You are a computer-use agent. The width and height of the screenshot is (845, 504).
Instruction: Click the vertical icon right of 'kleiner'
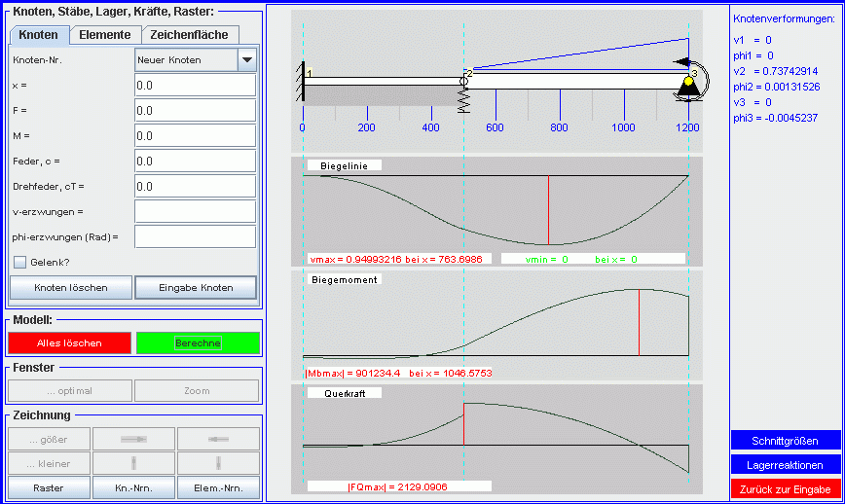pos(134,463)
